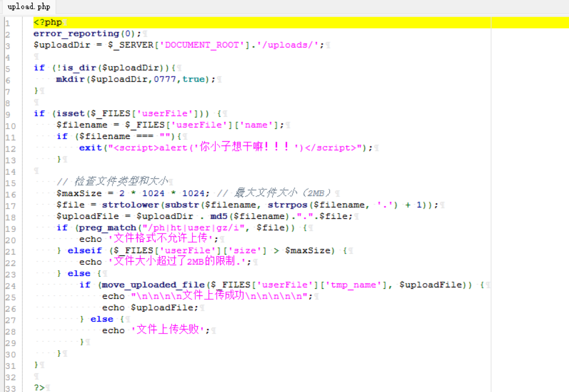Click the highlighted <?php opening tag
569x392 pixels.
pos(48,22)
